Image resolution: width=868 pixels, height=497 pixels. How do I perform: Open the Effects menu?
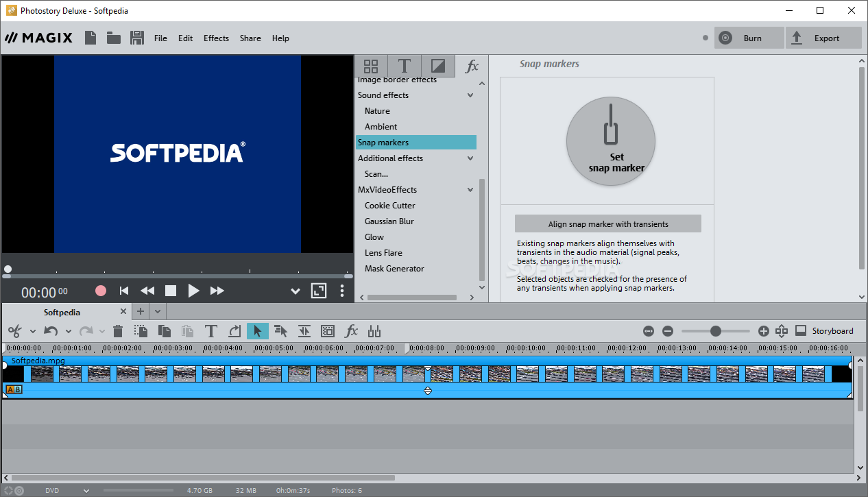(216, 38)
